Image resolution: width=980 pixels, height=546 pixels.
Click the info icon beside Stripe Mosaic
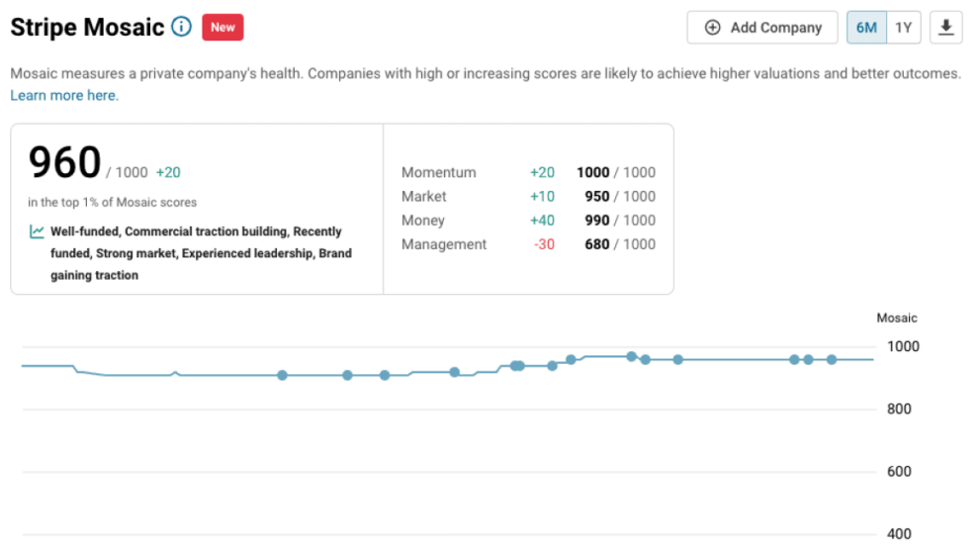[x=181, y=27]
